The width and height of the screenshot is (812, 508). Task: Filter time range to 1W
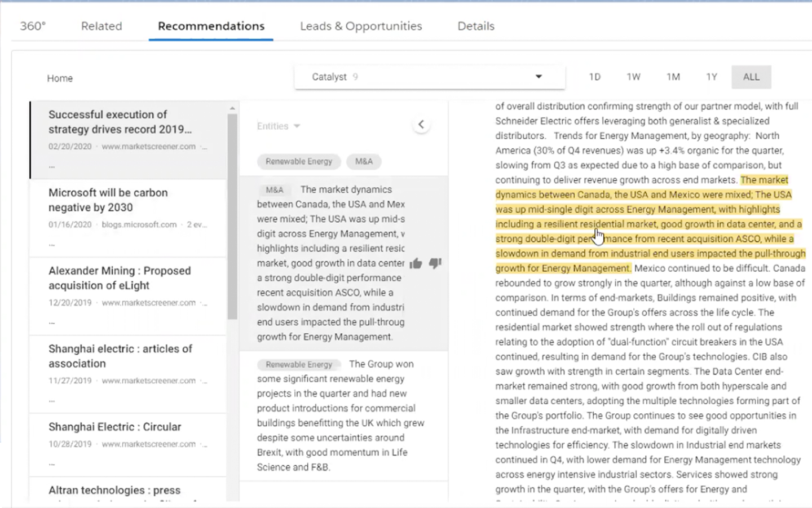click(x=634, y=77)
